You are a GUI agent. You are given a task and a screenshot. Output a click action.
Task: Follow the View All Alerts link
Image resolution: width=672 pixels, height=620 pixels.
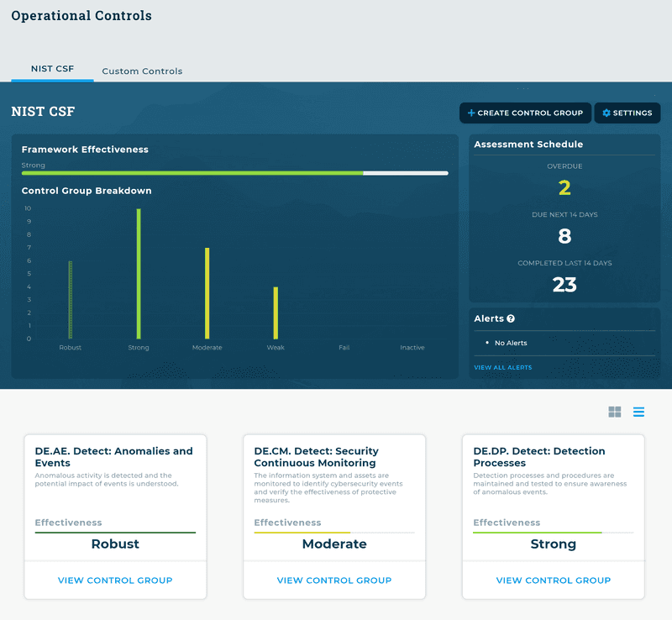(502, 367)
